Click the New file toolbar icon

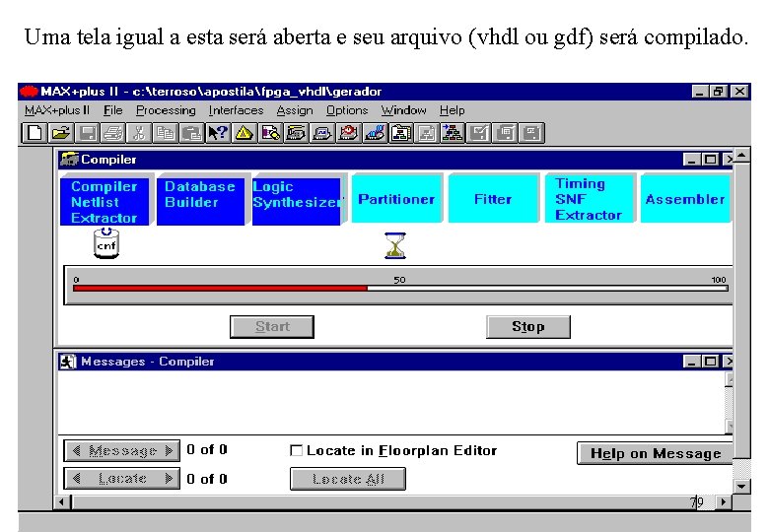tap(35, 133)
